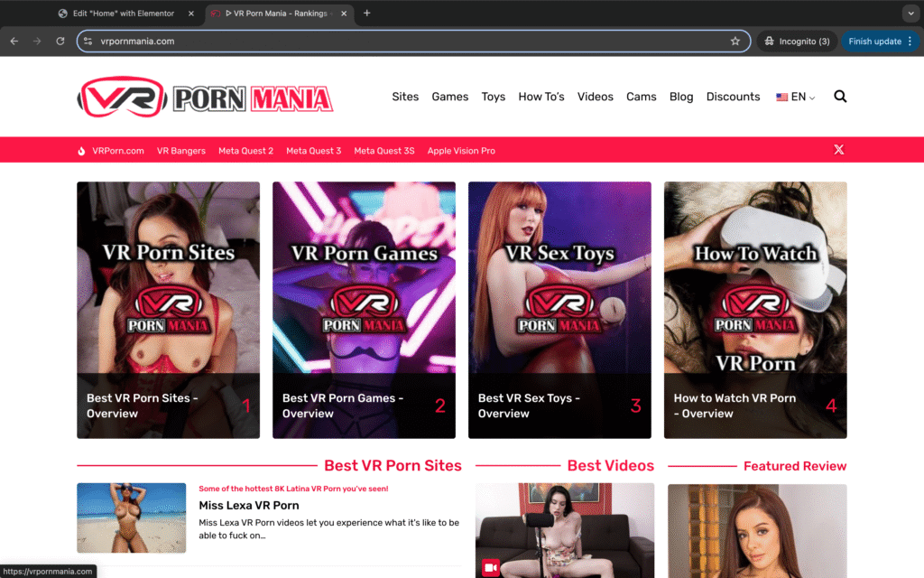The width and height of the screenshot is (924, 578).
Task: Bookmark this page with the star icon
Action: (x=735, y=42)
